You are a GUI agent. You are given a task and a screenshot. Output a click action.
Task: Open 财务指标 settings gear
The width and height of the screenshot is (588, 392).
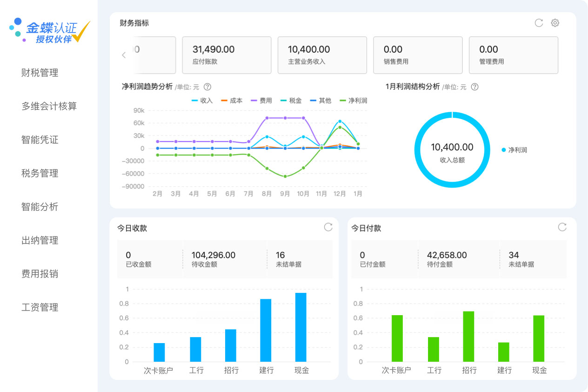(x=555, y=23)
